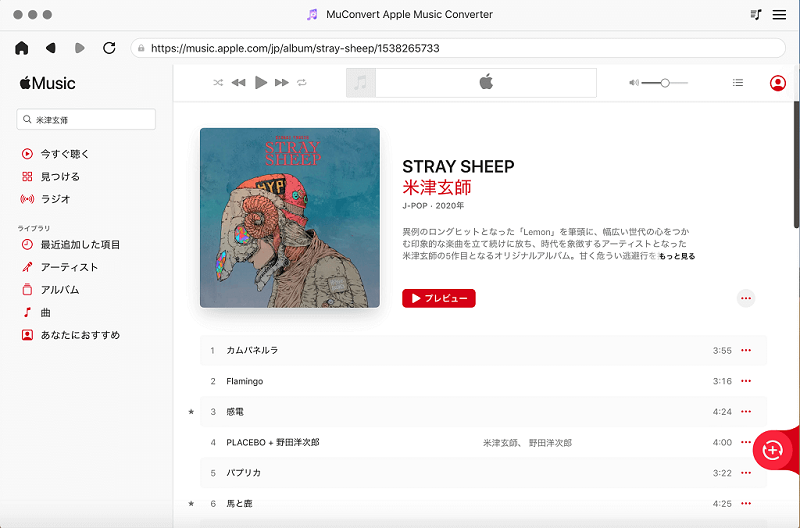This screenshot has width=800, height=528.
Task: Go to the home page icon
Action: [21, 48]
